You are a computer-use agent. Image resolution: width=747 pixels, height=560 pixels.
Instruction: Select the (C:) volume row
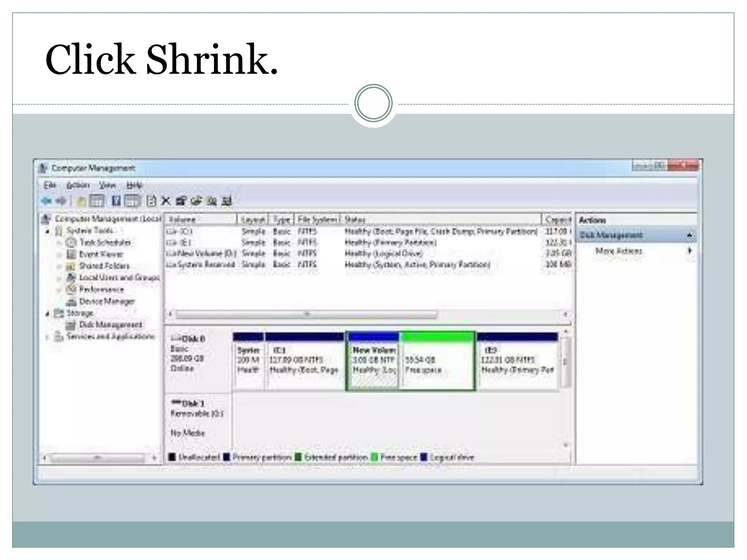pyautogui.click(x=368, y=232)
